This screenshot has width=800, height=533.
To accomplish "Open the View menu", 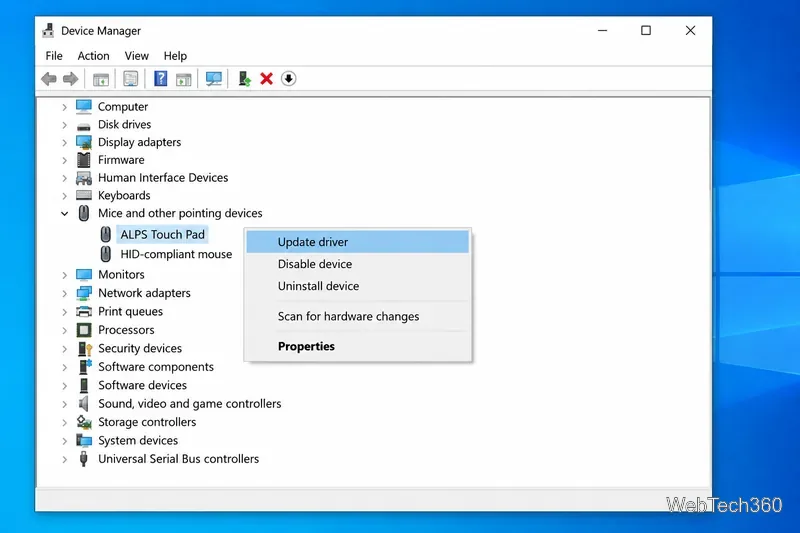I will point(137,56).
